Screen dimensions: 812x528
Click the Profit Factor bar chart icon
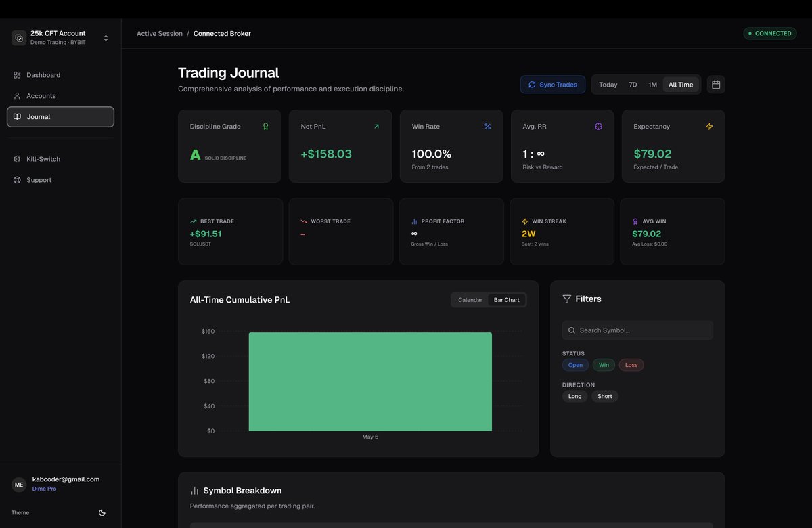click(414, 221)
